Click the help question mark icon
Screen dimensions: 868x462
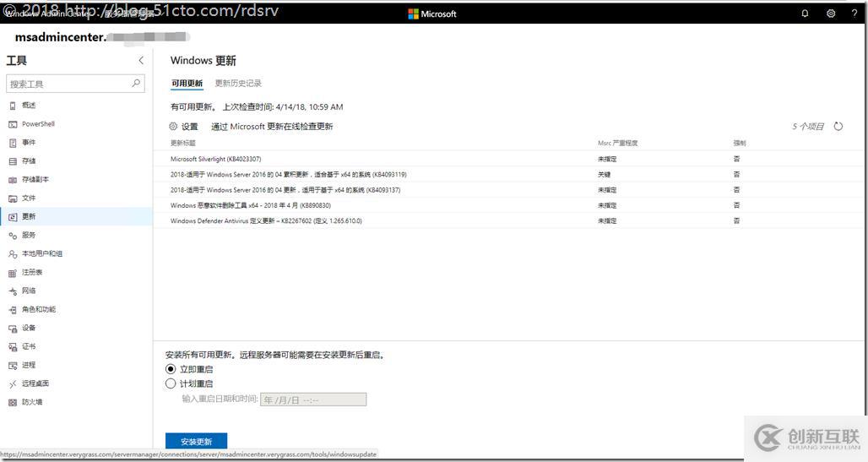854,14
